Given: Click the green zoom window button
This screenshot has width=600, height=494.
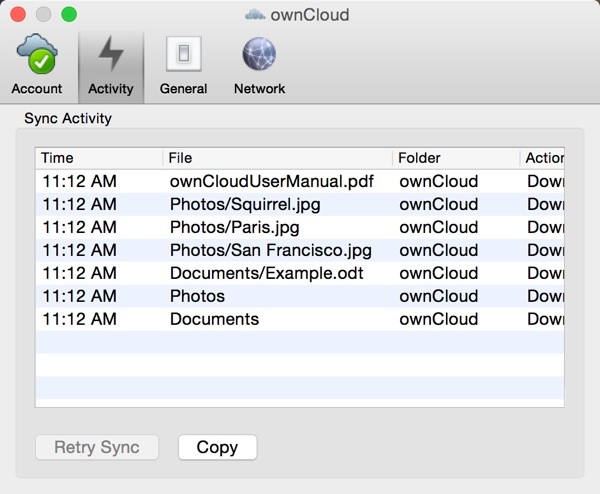Looking at the screenshot, I should coord(69,15).
